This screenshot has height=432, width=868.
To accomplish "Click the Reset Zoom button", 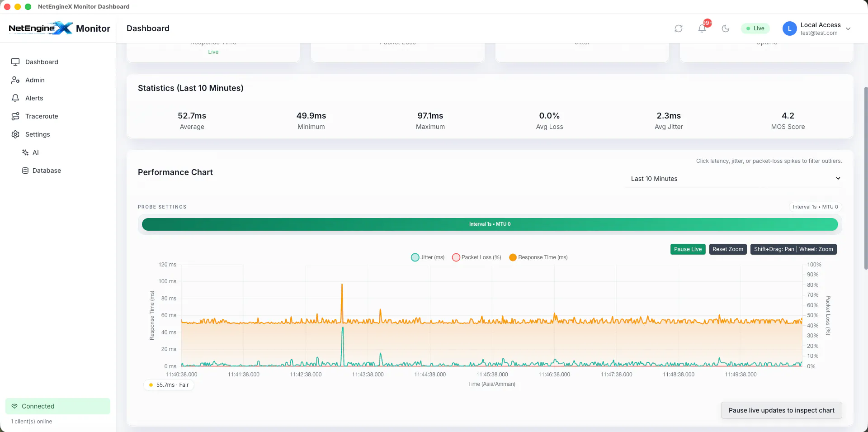I will (x=728, y=249).
